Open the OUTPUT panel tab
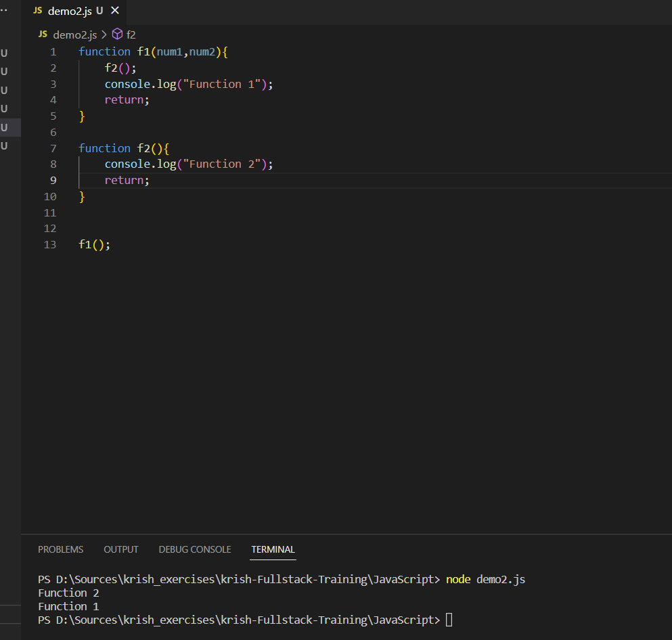 (120, 549)
